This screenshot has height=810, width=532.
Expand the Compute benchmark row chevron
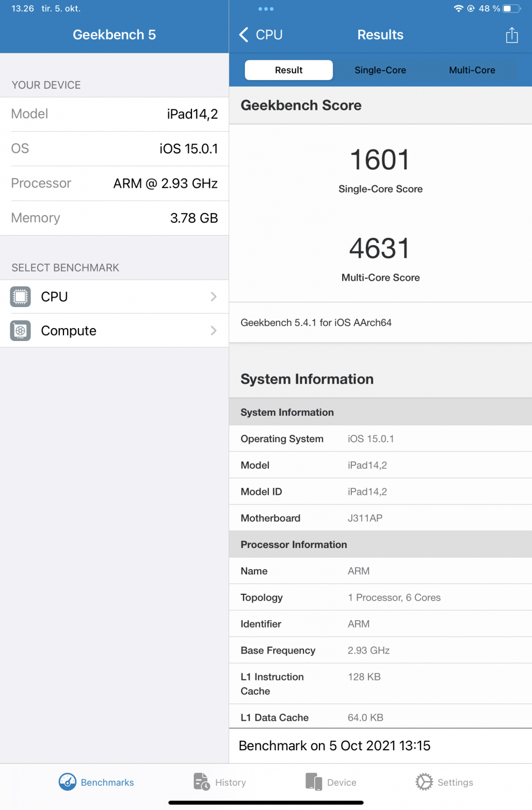214,331
